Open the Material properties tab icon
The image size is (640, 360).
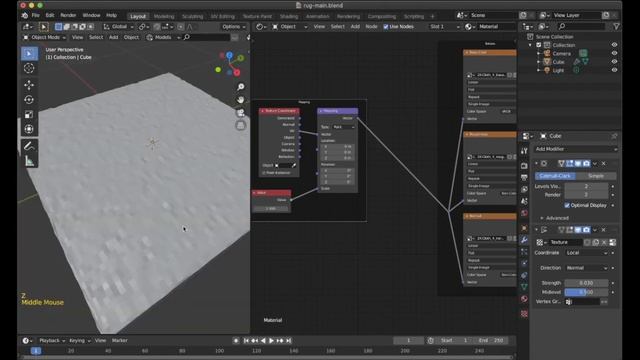tap(524, 299)
